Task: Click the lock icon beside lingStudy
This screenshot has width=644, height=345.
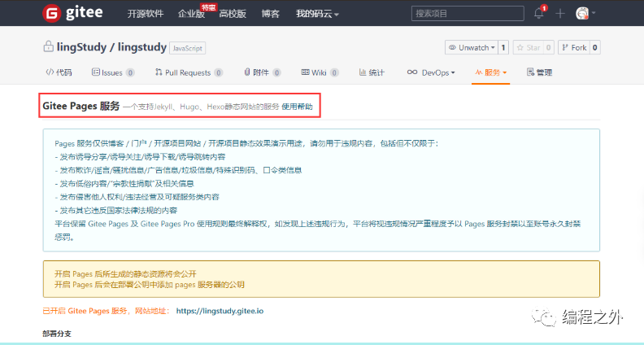Action: [x=49, y=46]
